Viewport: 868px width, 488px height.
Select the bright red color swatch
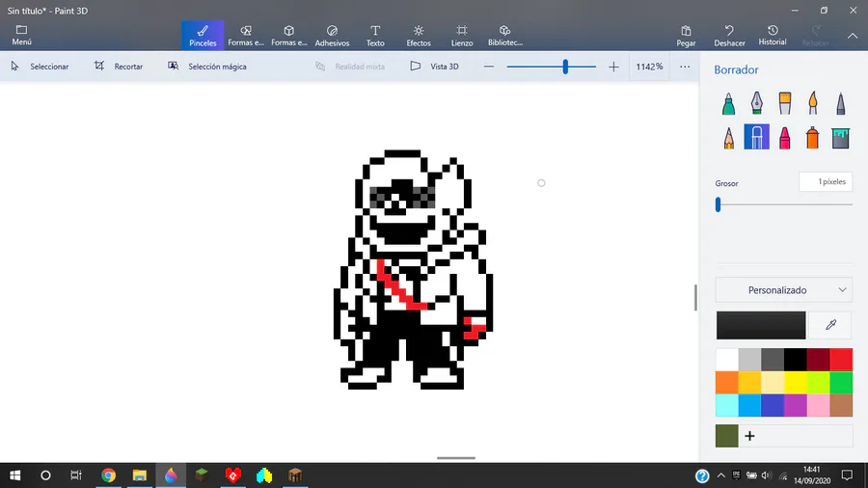pyautogui.click(x=841, y=360)
